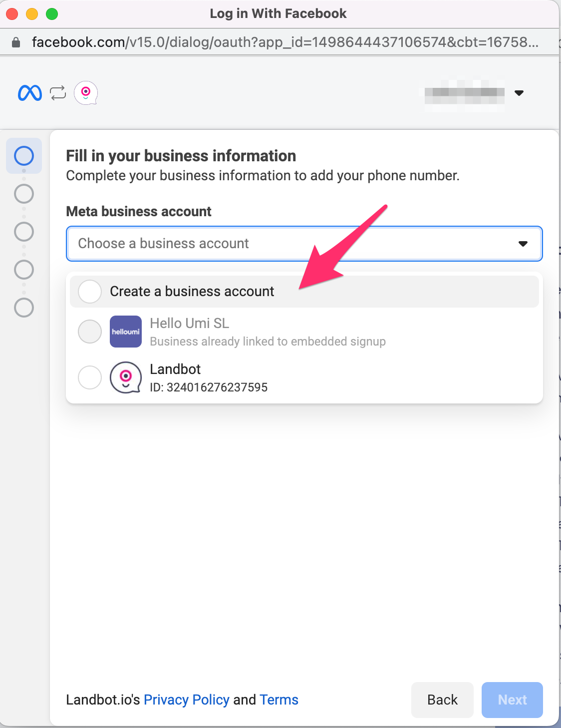Click the Landbot logo in the list
This screenshot has height=728, width=561.
pos(126,377)
